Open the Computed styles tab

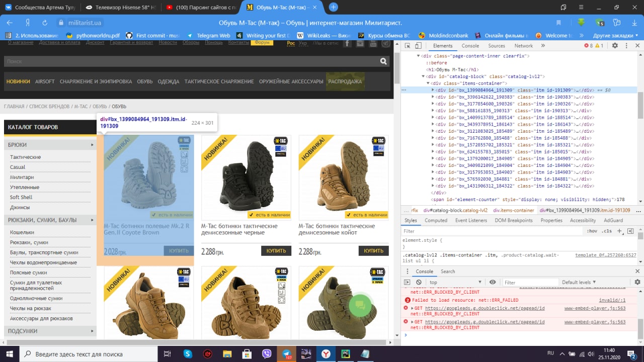[x=436, y=220]
